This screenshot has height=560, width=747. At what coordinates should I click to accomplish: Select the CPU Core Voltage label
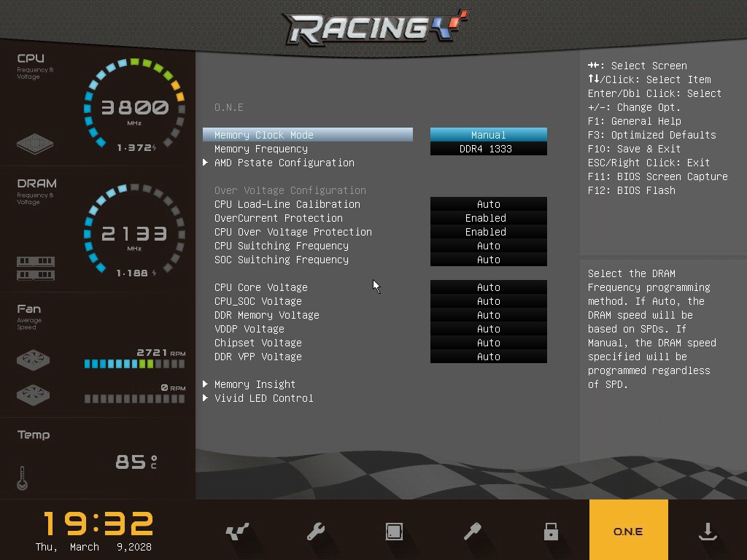pos(260,287)
